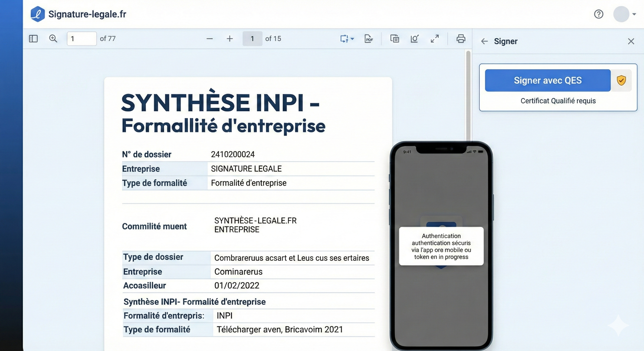
Task: Open the page rotation dropdown
Action: pyautogui.click(x=347, y=39)
